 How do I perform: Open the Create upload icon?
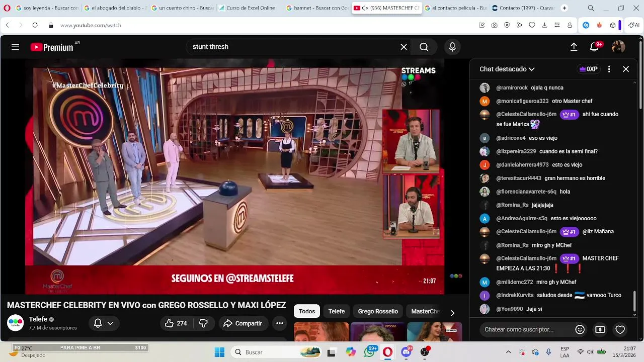pos(574,47)
